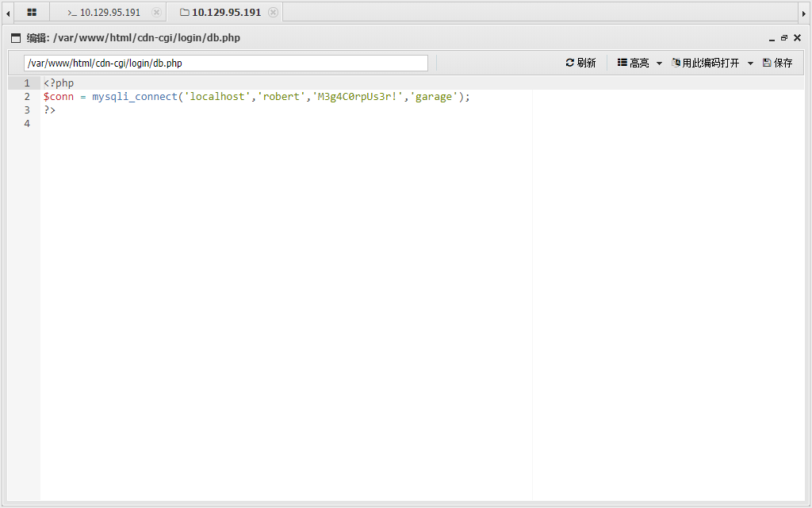Viewport: 812px width, 508px height.
Task: Click the 'M3g4C0rpUs3r!' password string
Action: [x=358, y=96]
